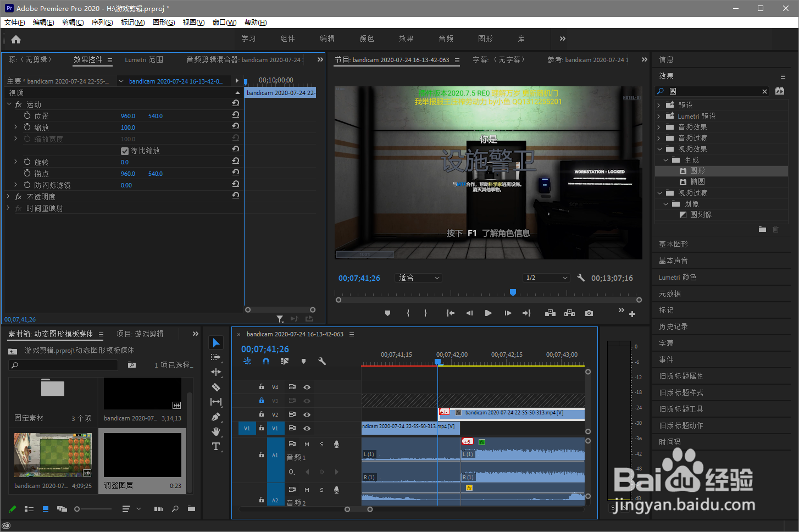Collapse the 视频过渡 folder
Screen dimensions: 799x532
[x=659, y=193]
